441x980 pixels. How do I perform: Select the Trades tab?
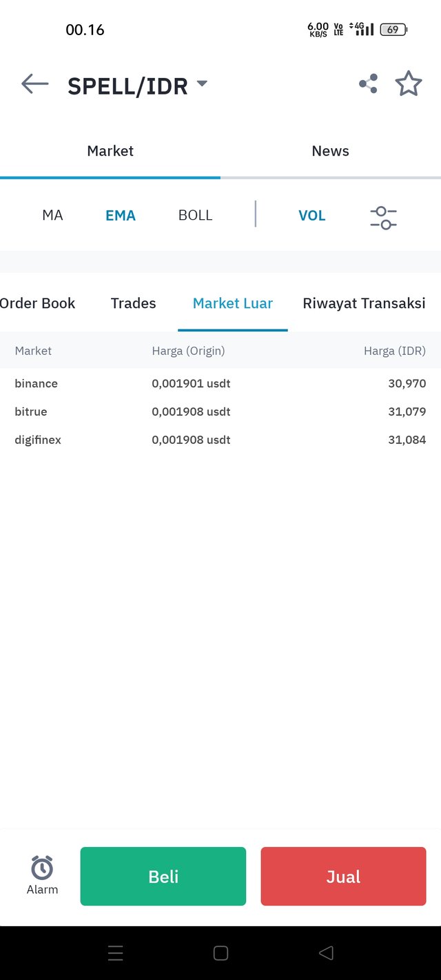[134, 303]
